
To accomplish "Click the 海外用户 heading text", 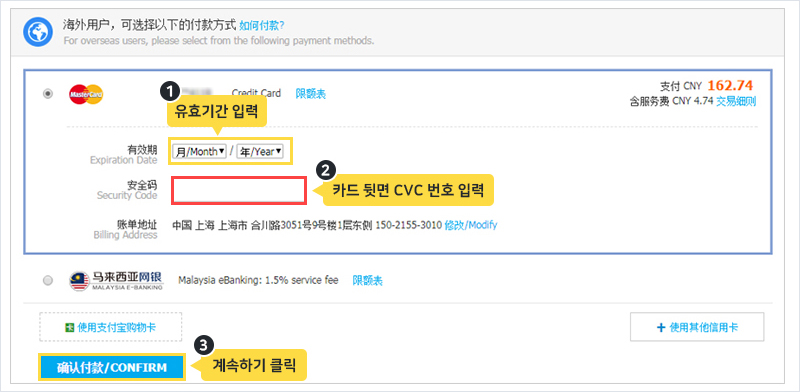I will 149,24.
